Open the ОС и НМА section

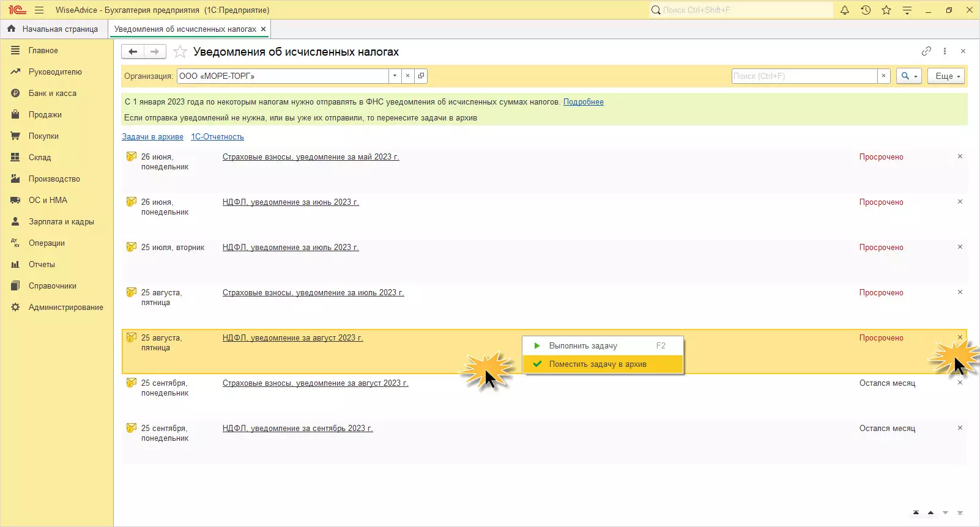48,201
